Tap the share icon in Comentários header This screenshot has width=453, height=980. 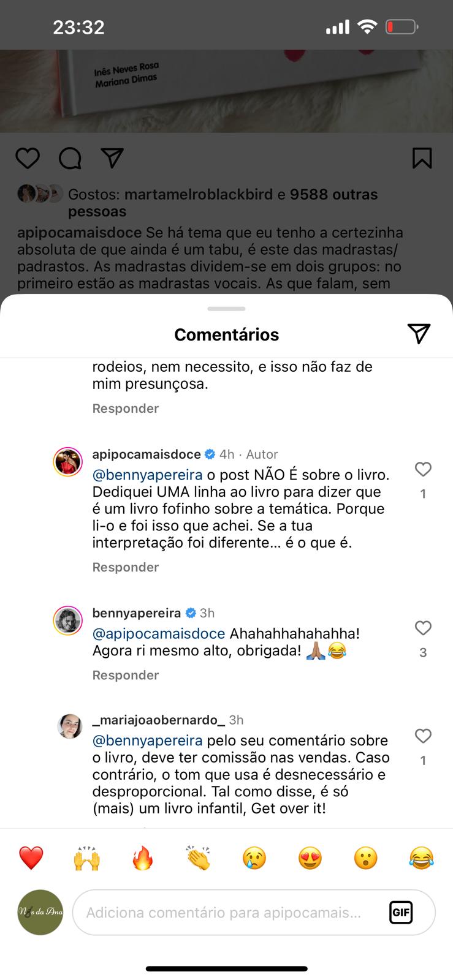(x=419, y=334)
